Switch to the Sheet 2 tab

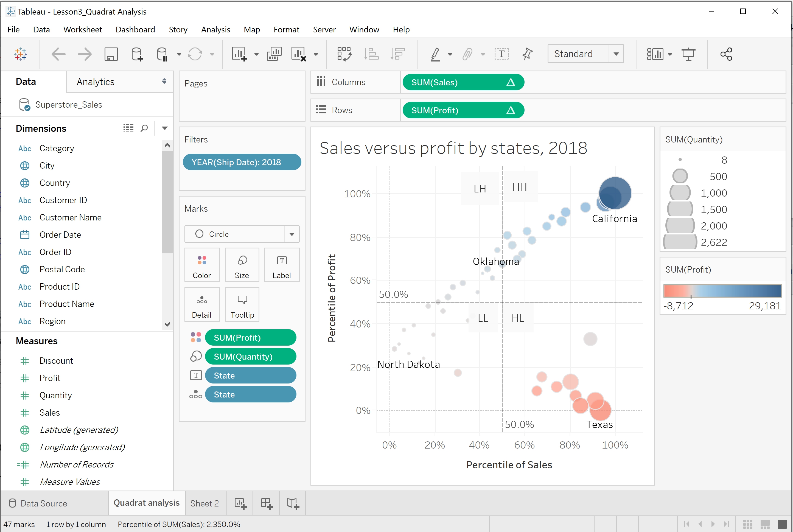pyautogui.click(x=204, y=503)
